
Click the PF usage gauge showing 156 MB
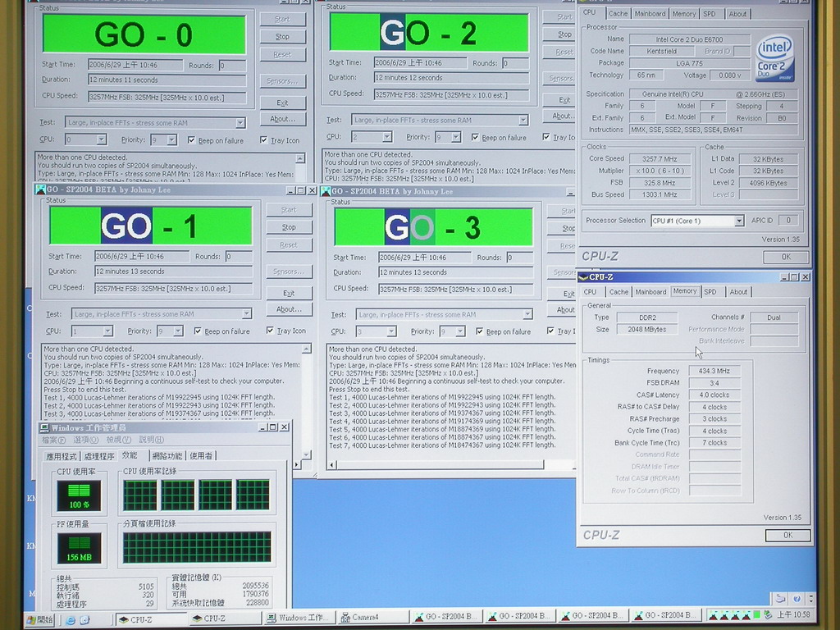tap(79, 548)
